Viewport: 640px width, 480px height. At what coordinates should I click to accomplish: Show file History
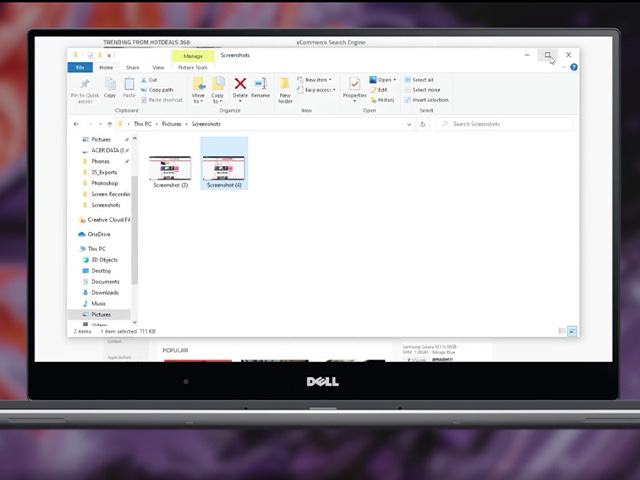point(382,100)
